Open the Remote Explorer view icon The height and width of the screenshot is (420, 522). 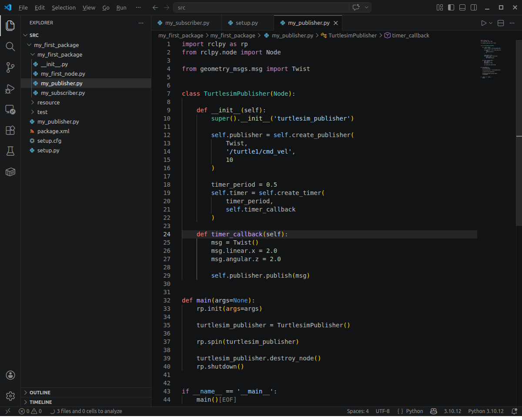tap(10, 109)
